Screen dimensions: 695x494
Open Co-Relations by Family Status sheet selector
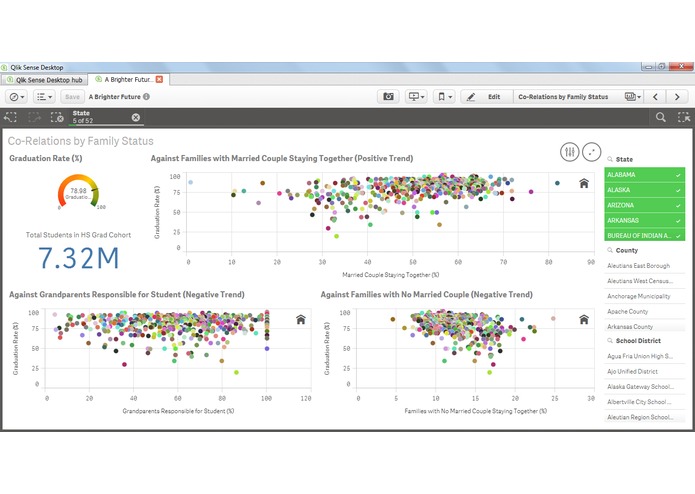578,97
